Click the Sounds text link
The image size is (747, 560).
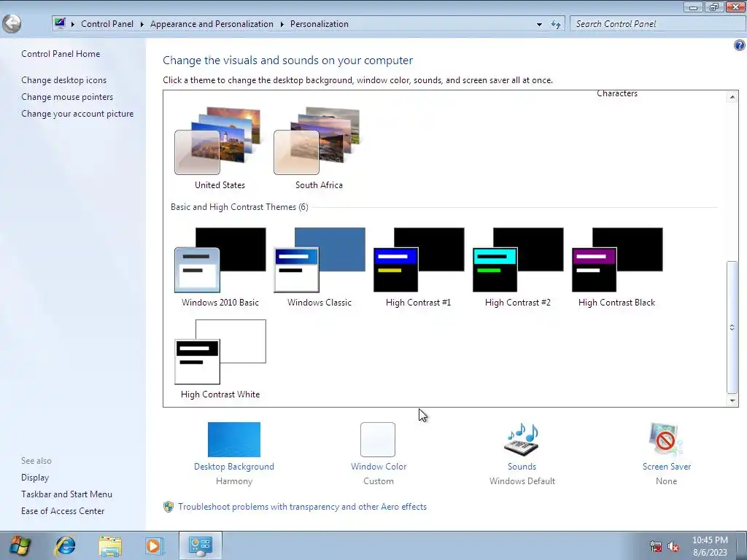[522, 466]
